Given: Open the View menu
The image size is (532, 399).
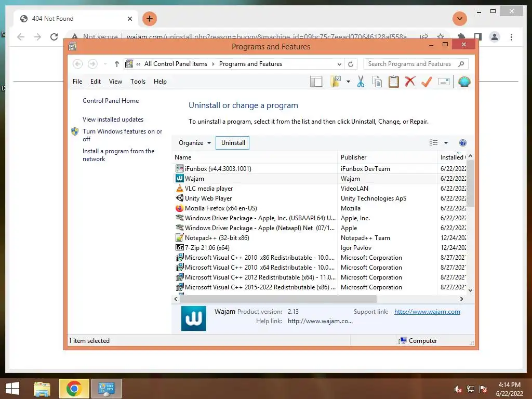Looking at the screenshot, I should coord(115,82).
